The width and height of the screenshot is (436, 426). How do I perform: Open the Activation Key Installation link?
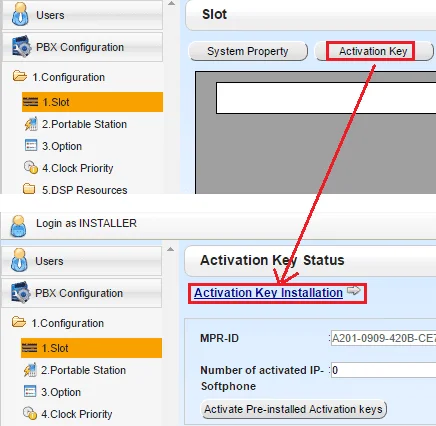click(x=268, y=293)
